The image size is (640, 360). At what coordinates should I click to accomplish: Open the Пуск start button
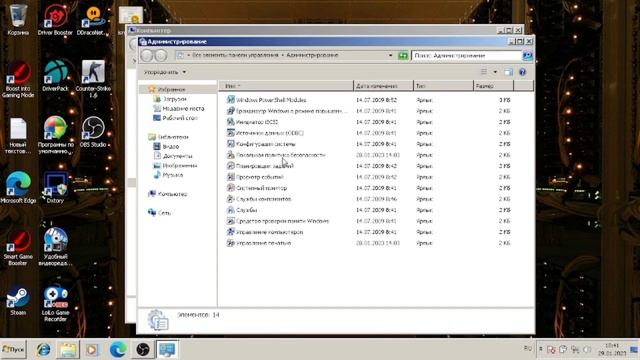(13, 349)
